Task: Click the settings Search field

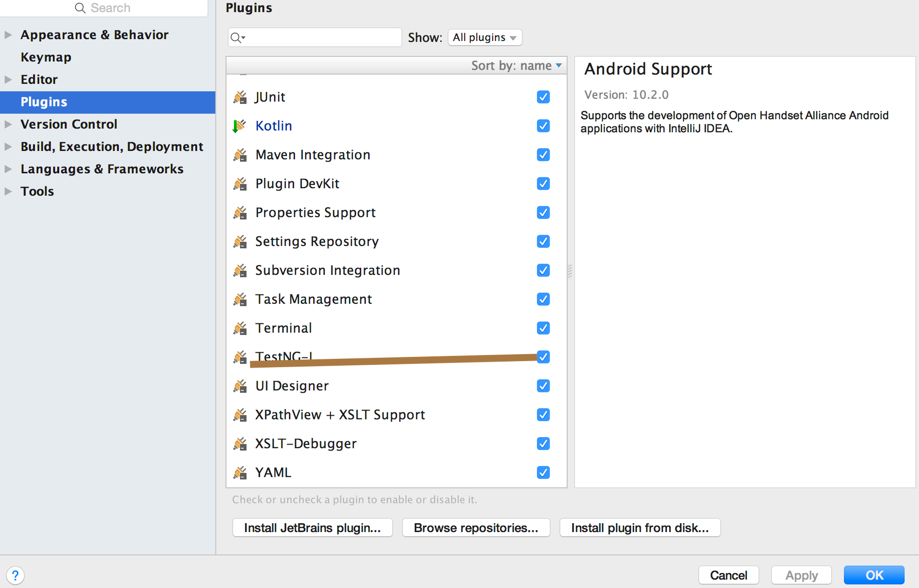Action: [103, 8]
